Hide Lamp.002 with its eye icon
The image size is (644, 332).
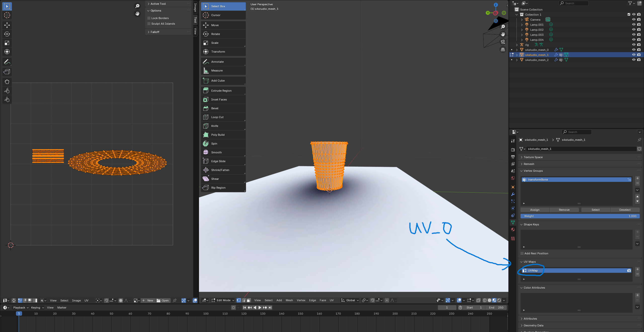[634, 30]
